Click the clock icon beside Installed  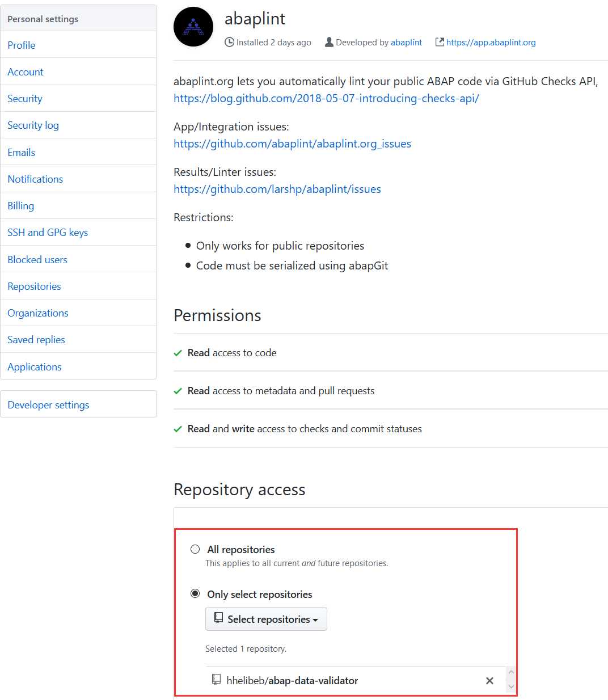click(x=229, y=42)
